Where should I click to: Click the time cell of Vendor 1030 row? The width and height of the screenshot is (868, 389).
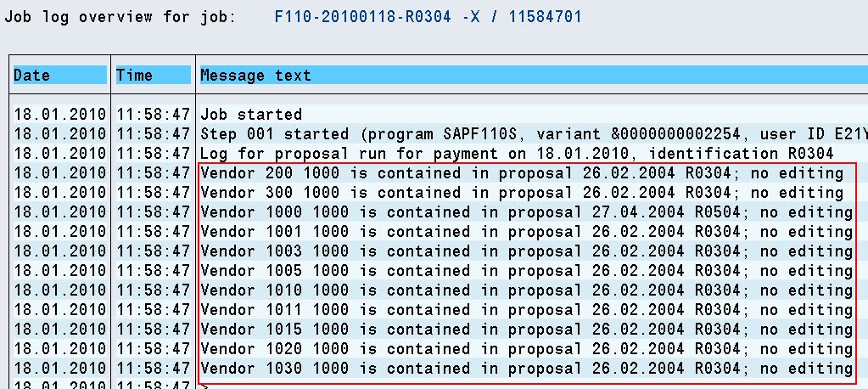153,369
